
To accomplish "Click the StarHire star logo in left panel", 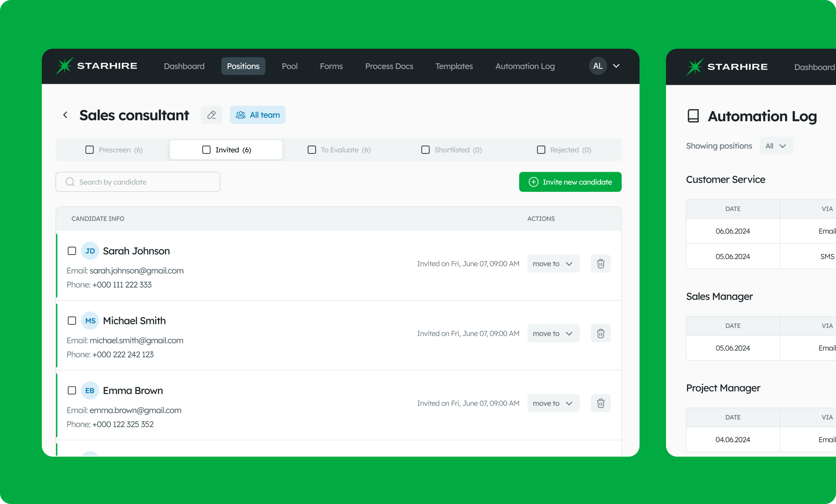I will (65, 66).
